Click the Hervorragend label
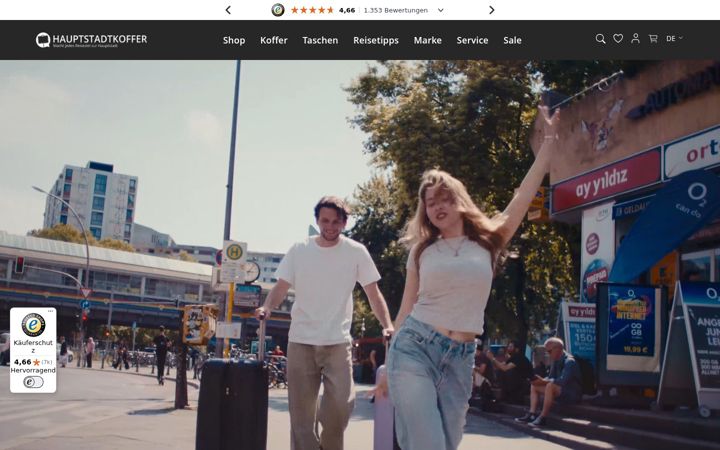The width and height of the screenshot is (720, 450). click(33, 370)
